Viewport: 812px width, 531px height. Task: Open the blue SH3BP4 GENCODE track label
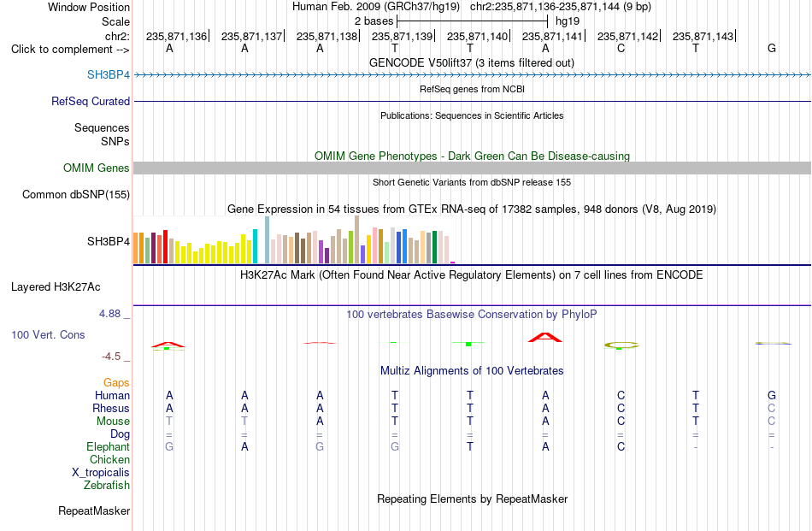coord(109,74)
